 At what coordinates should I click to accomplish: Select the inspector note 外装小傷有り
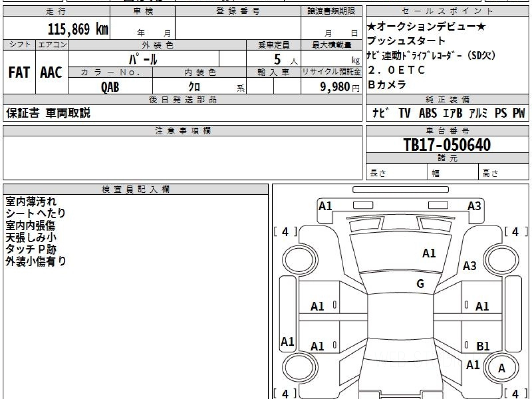[x=36, y=261]
